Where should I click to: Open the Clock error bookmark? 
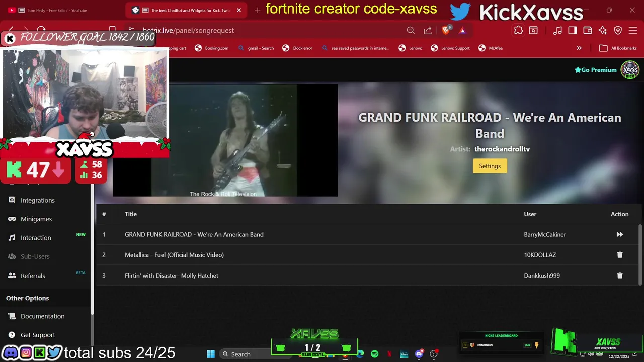pyautogui.click(x=297, y=48)
